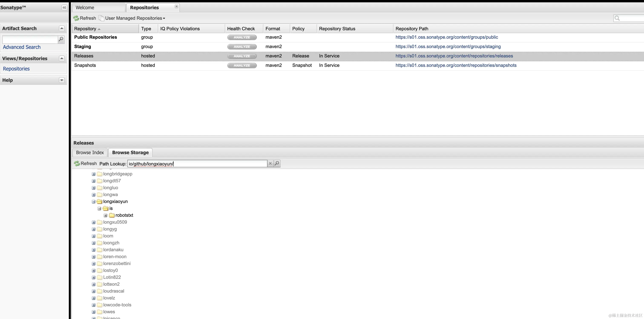Open the snapshots repository path link
Image resolution: width=644 pixels, height=319 pixels.
pyautogui.click(x=456, y=65)
